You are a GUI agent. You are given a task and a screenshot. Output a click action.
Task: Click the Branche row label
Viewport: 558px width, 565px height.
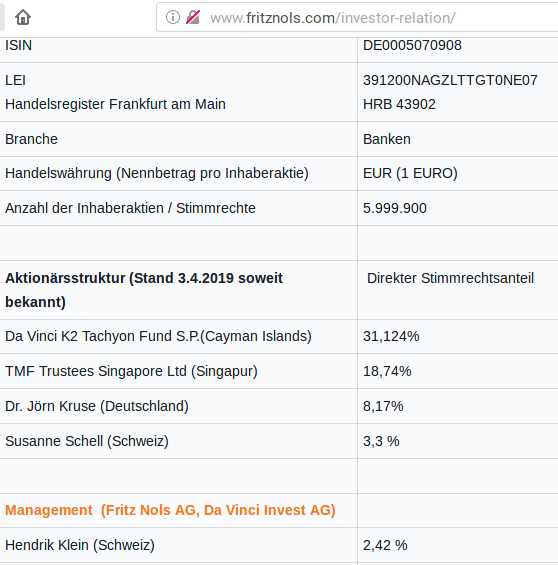pyautogui.click(x=31, y=139)
